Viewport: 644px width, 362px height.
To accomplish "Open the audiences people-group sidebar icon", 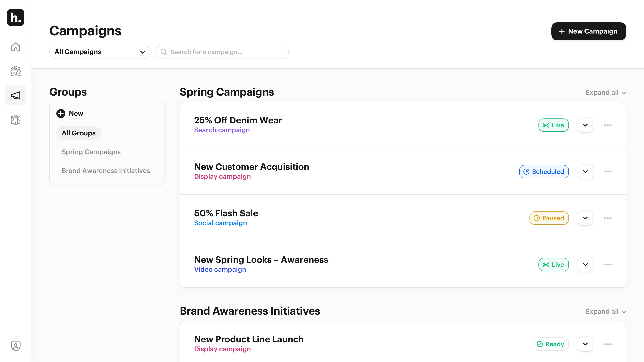I will [x=15, y=71].
